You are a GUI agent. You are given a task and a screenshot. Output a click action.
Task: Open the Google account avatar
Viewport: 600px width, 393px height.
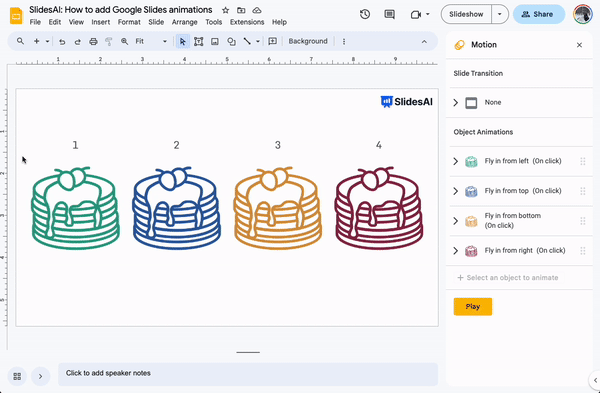tap(582, 15)
